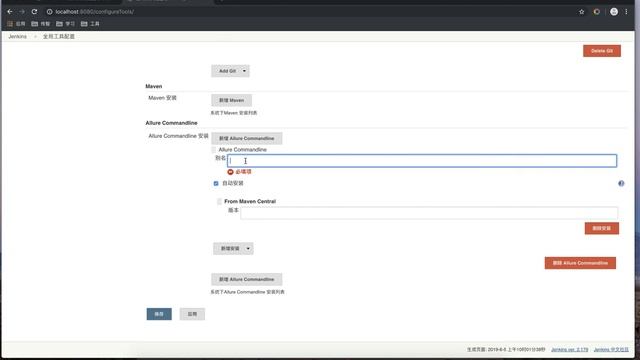Click the forward navigation arrow
The height and width of the screenshot is (360, 640).
point(22,12)
